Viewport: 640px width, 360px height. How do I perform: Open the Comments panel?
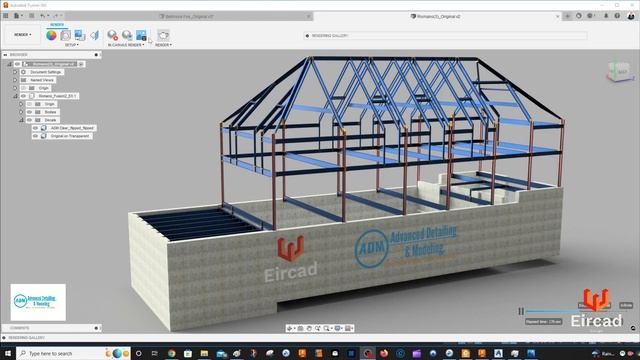[51, 328]
